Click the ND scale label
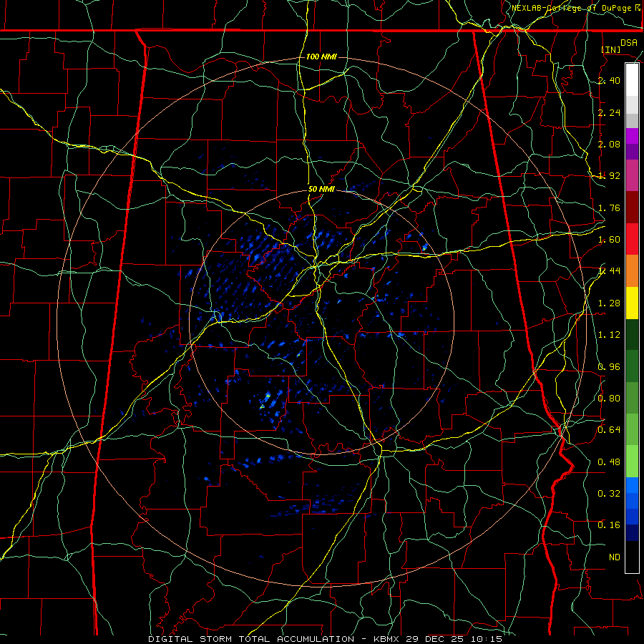644x644 pixels. point(615,557)
